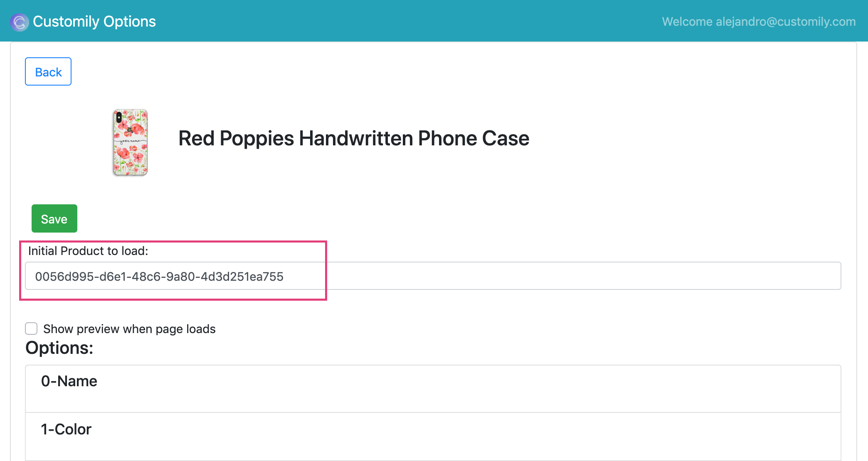Expand the 0-Name option row

(x=433, y=389)
